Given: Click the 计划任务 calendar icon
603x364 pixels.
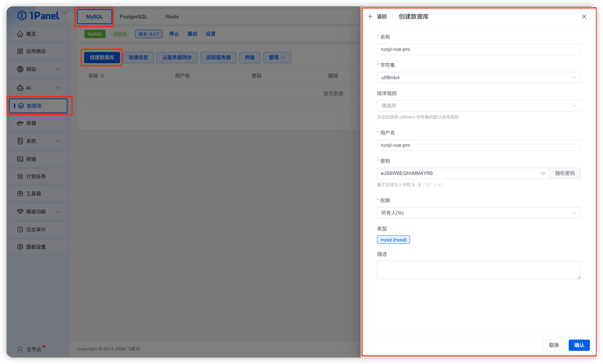Looking at the screenshot, I should (x=20, y=176).
